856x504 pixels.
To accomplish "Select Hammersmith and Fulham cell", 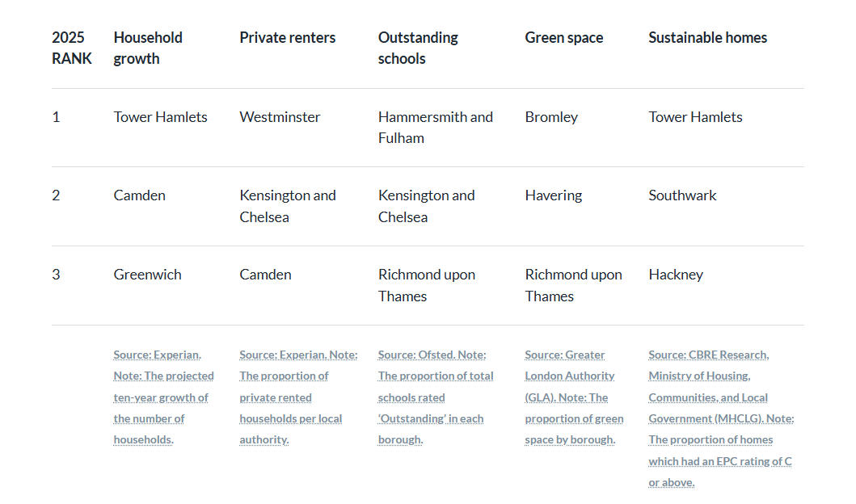I will click(x=435, y=127).
